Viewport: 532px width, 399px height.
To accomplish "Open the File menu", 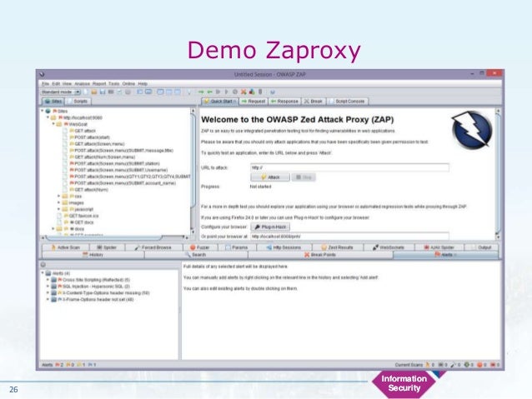I will click(x=46, y=84).
